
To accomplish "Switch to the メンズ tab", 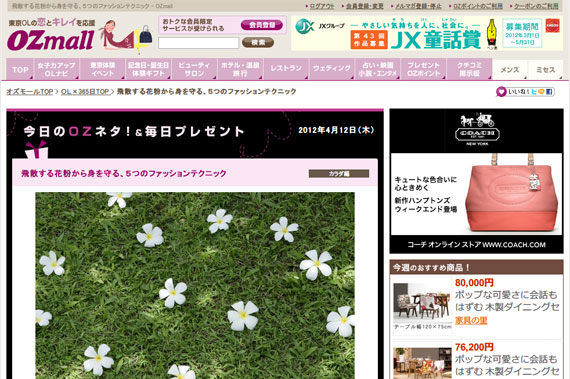I will pos(510,70).
